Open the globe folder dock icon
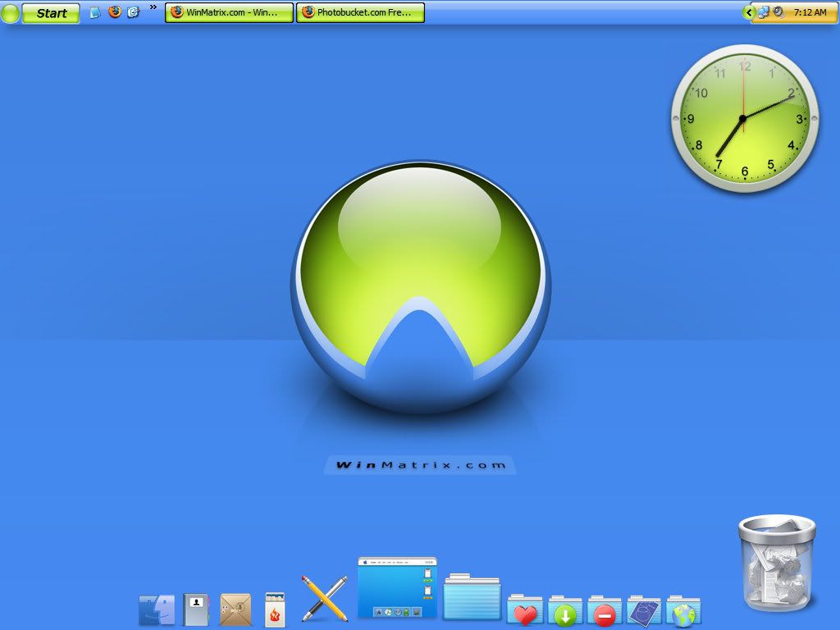840x630 pixels. 683,610
